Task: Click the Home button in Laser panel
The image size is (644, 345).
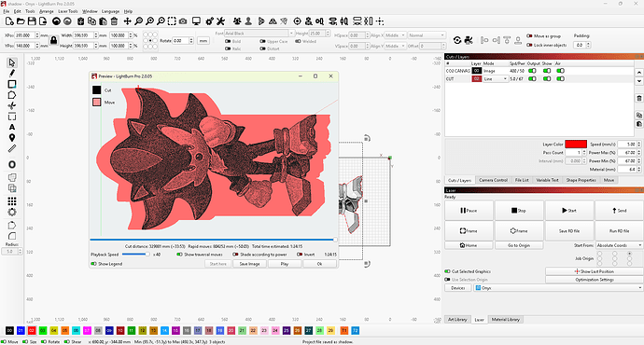Action: 469,245
